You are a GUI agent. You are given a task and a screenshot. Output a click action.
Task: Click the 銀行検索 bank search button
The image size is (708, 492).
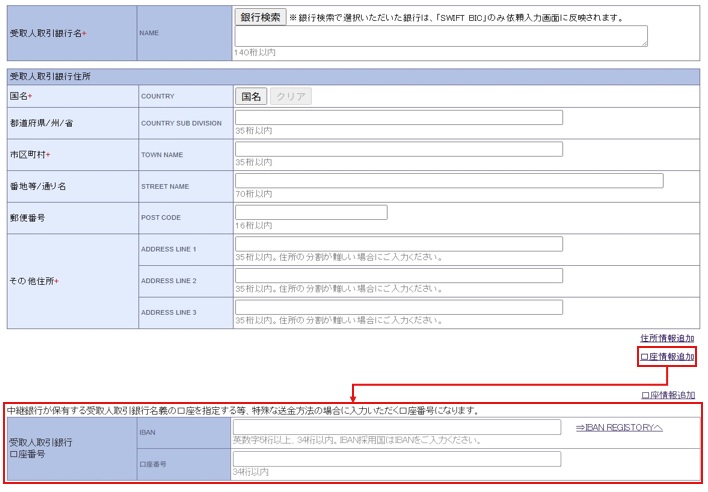pos(261,18)
